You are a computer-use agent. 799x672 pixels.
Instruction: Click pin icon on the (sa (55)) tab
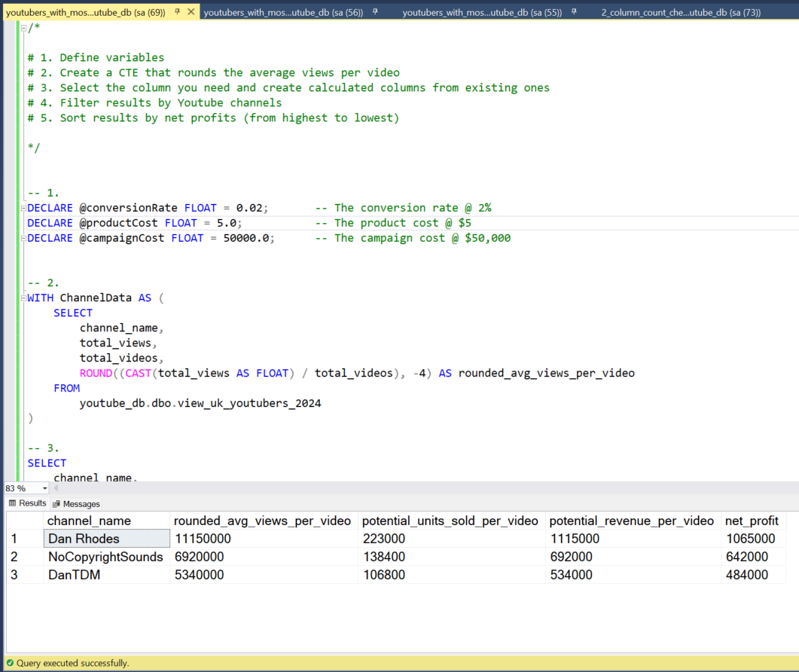coord(574,13)
